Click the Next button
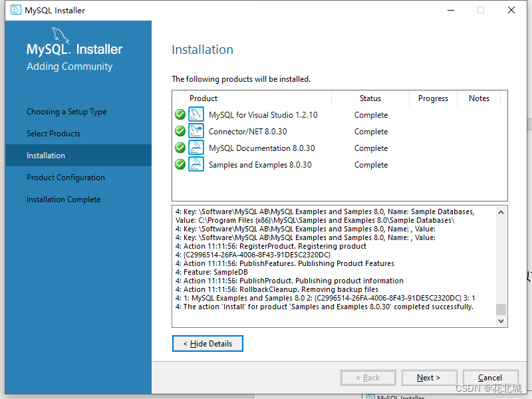The image size is (532, 399). point(429,378)
